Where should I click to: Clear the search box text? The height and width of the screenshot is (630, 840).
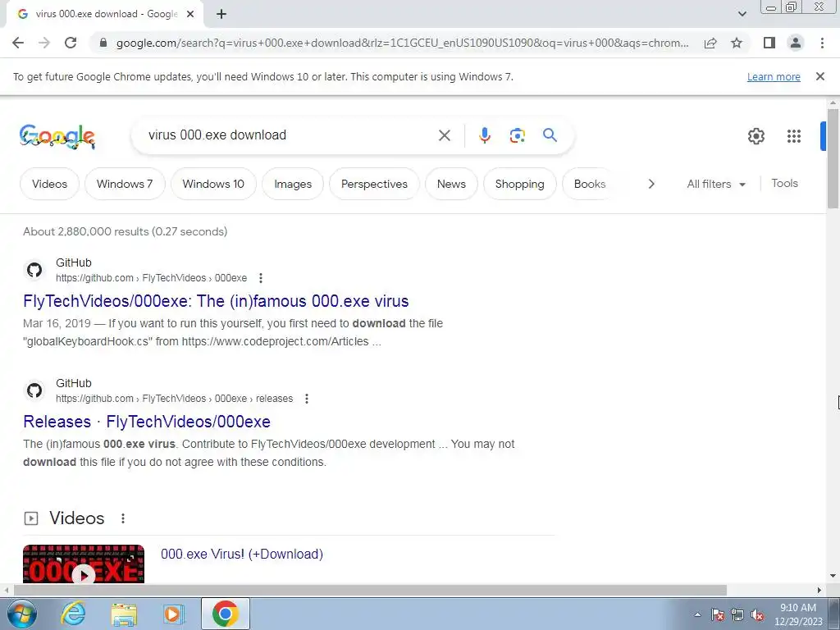444,135
